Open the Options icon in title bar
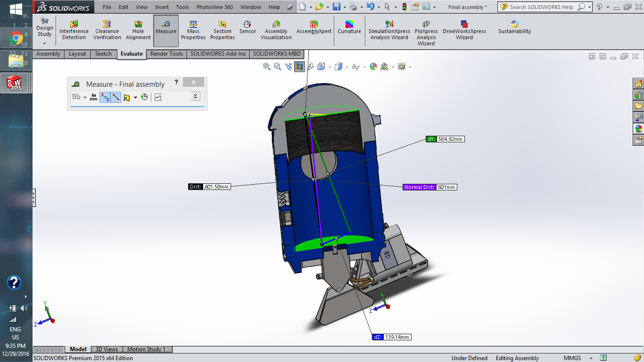 pyautogui.click(x=427, y=7)
